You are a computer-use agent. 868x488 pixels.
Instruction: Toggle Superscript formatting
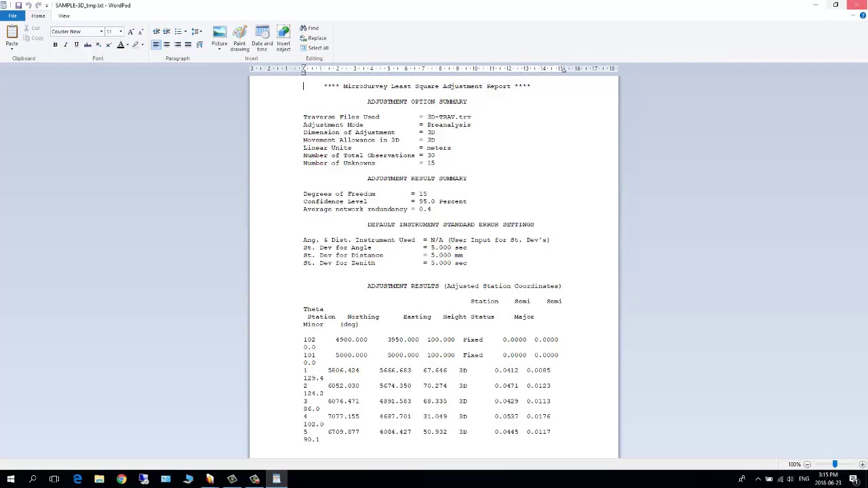pos(108,45)
